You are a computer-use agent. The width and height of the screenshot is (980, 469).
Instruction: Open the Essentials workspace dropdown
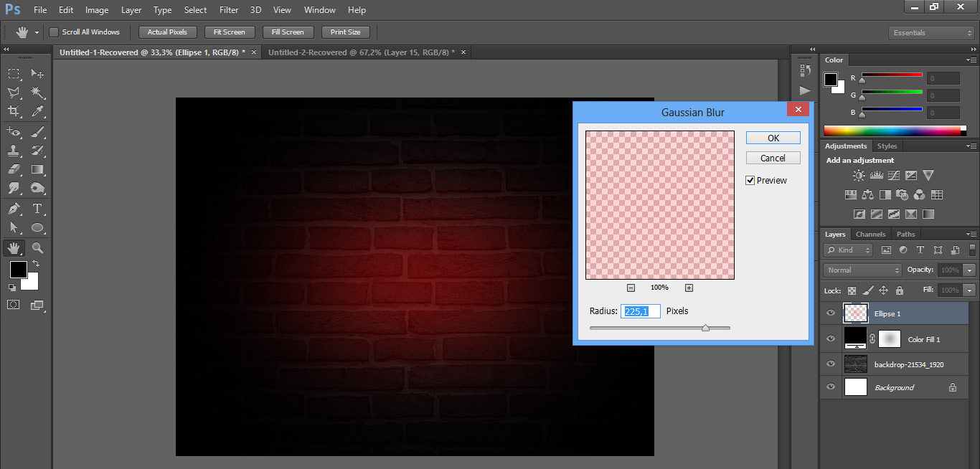click(930, 33)
